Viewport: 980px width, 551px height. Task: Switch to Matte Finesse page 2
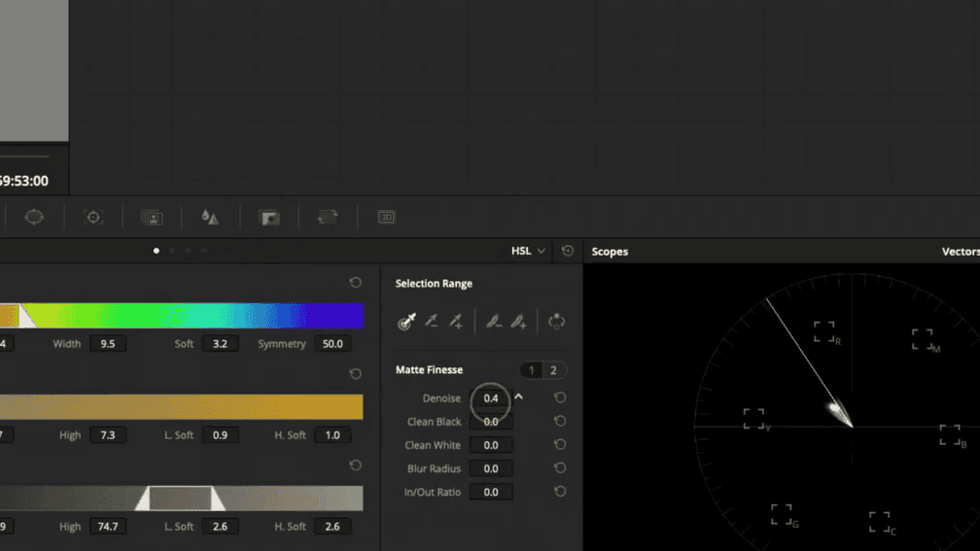point(553,370)
